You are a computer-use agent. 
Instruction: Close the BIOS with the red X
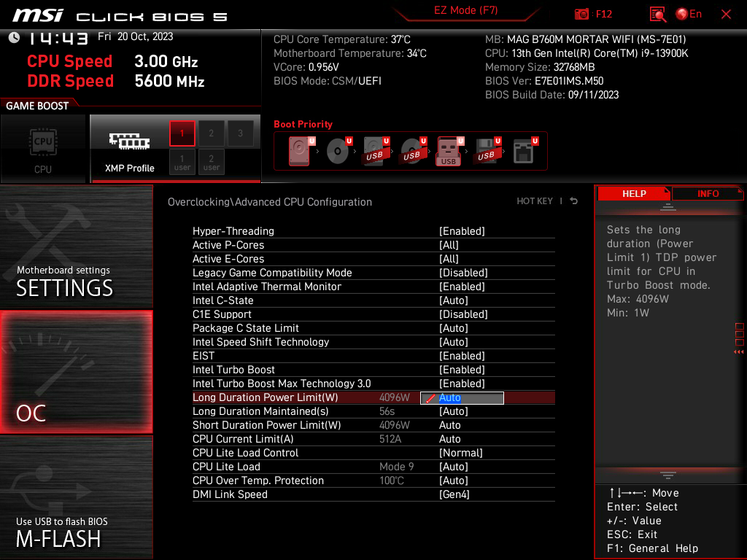point(726,15)
